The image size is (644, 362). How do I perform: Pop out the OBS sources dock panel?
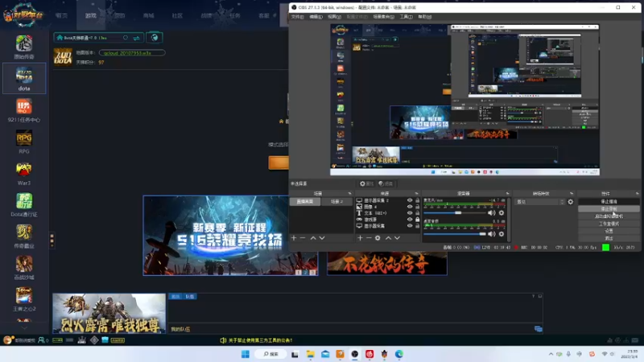tap(416, 193)
